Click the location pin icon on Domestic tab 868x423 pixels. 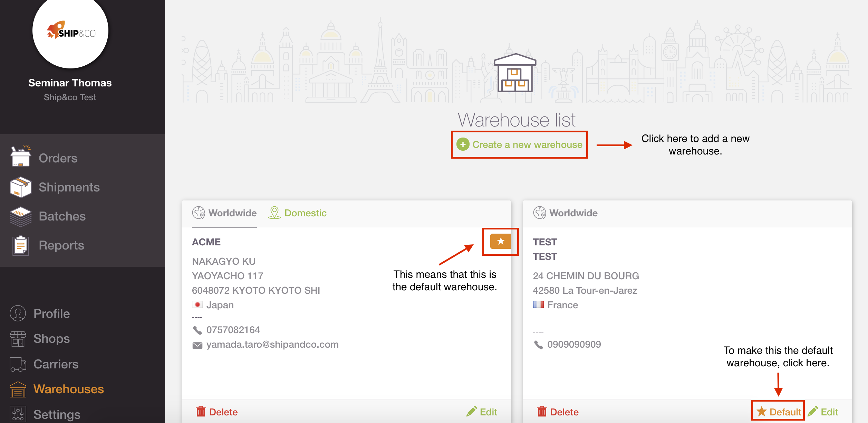pos(274,213)
